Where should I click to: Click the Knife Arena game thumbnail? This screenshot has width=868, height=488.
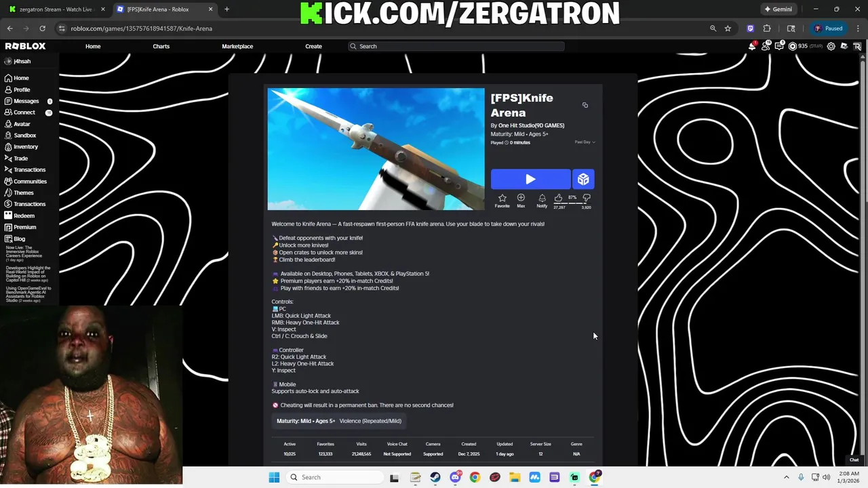click(376, 149)
